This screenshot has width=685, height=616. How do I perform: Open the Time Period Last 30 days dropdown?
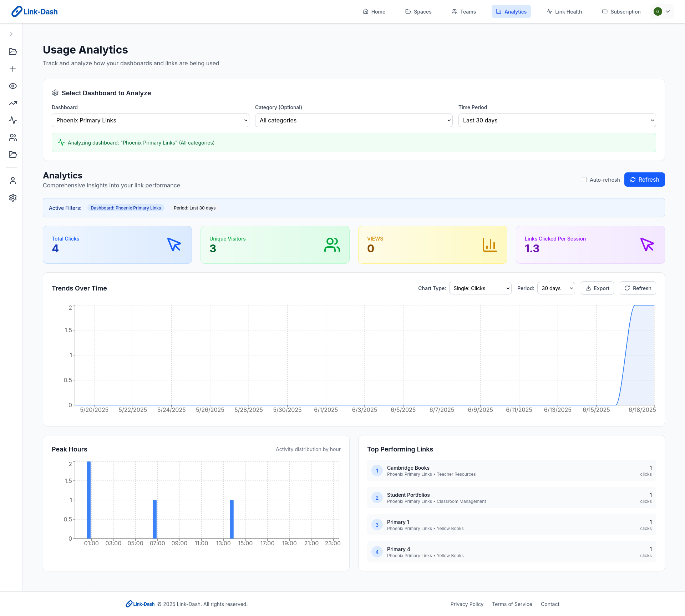coord(557,120)
